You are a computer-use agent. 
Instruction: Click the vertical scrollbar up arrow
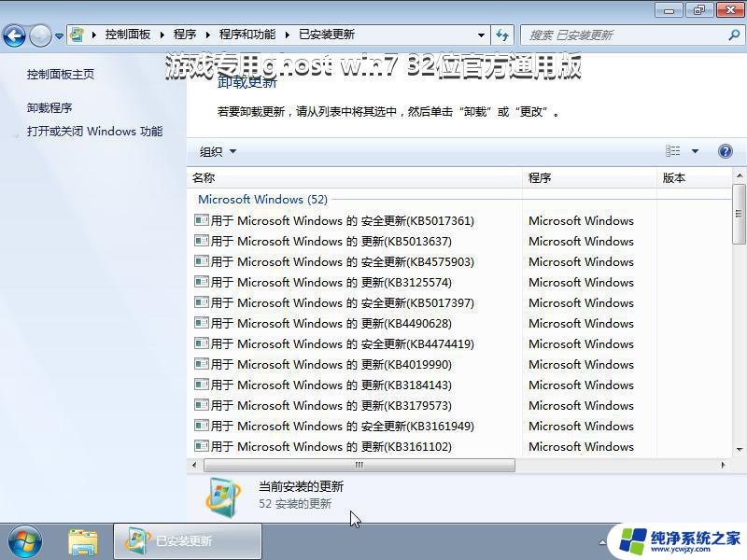coord(739,175)
